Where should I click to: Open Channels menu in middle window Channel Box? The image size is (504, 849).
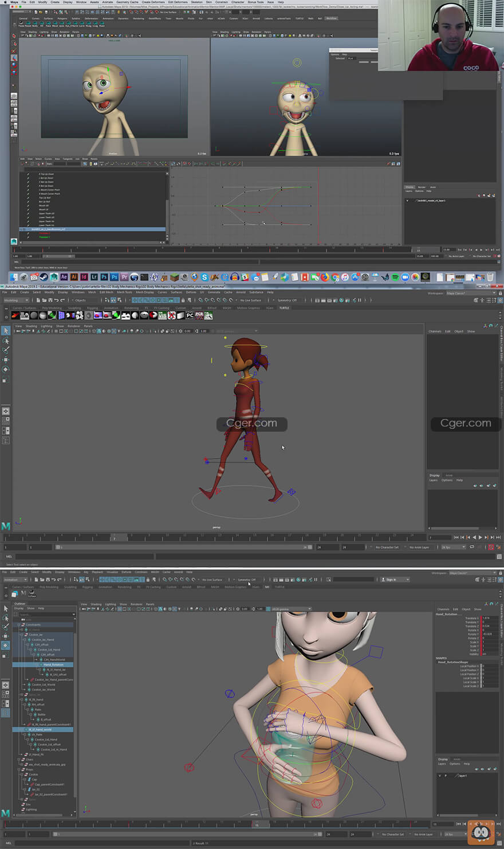point(435,331)
